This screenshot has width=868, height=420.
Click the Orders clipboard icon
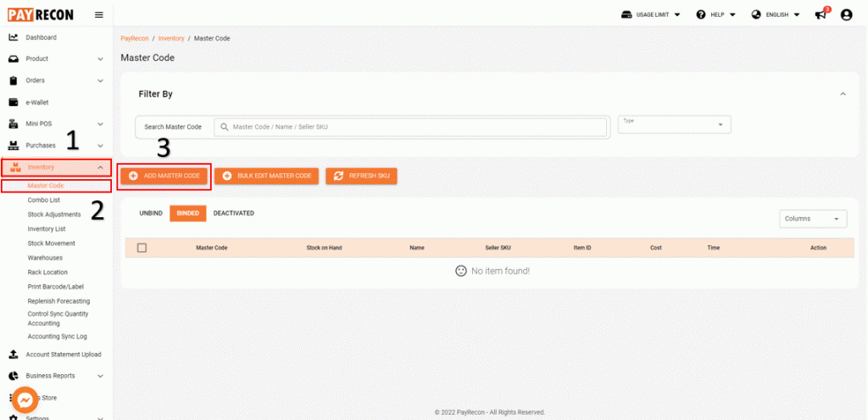pos(14,81)
